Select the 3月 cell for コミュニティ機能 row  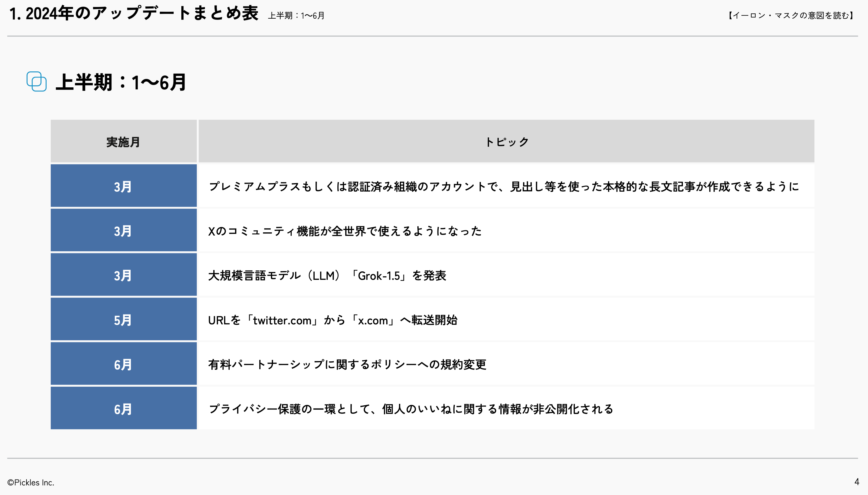click(x=124, y=230)
